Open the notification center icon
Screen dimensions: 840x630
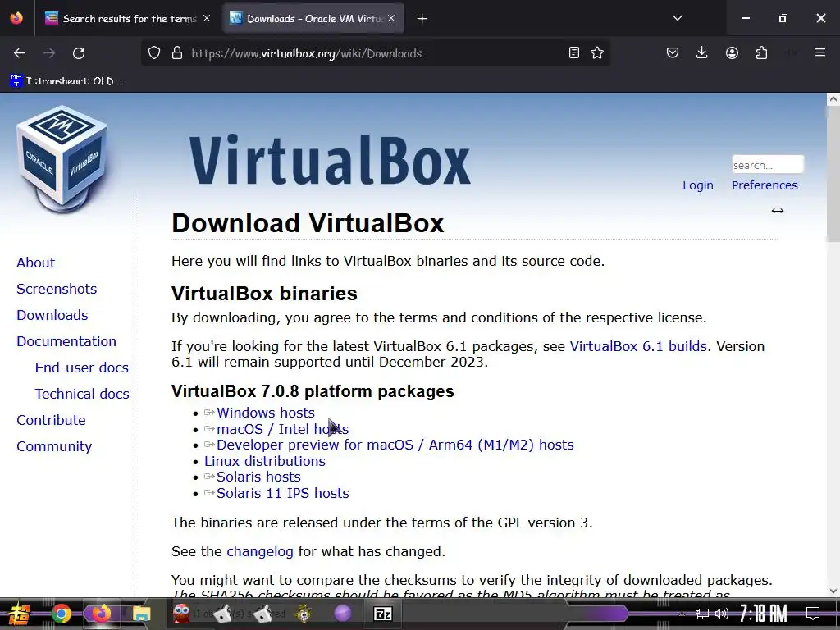click(813, 614)
